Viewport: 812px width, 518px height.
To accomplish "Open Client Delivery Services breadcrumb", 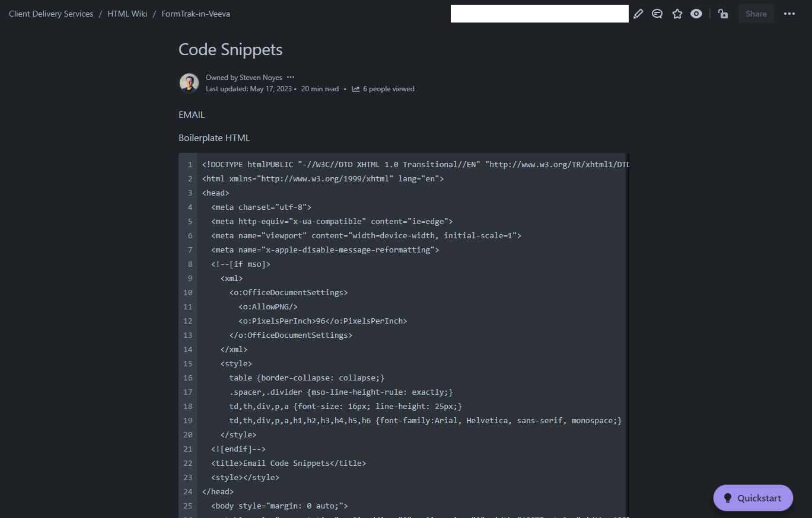I will [x=51, y=14].
